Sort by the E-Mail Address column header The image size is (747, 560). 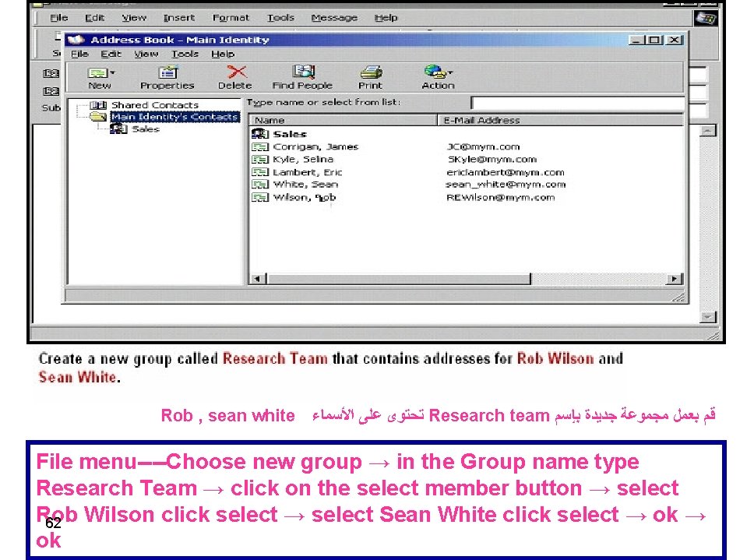560,120
